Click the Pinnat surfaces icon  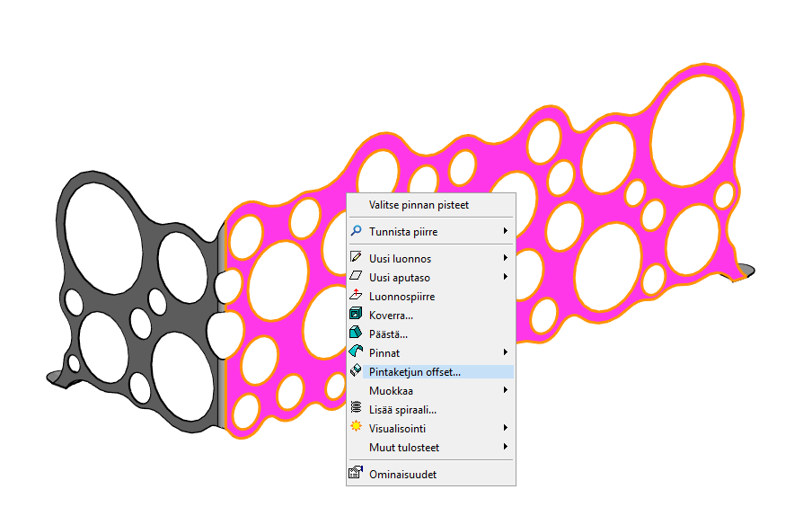pos(356,352)
